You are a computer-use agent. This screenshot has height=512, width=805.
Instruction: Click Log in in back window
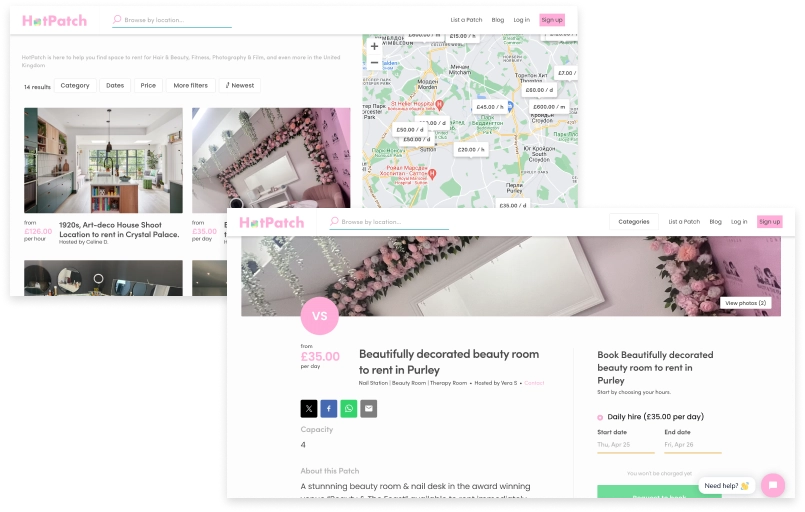(x=522, y=20)
